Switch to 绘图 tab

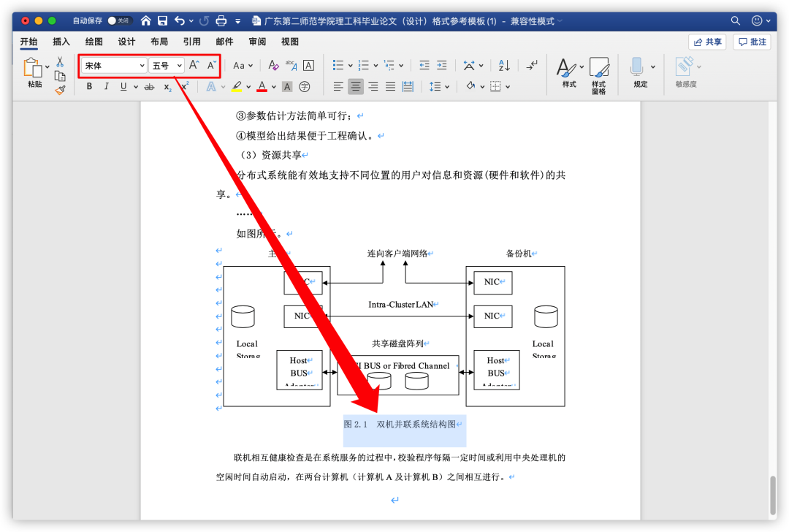coord(94,42)
